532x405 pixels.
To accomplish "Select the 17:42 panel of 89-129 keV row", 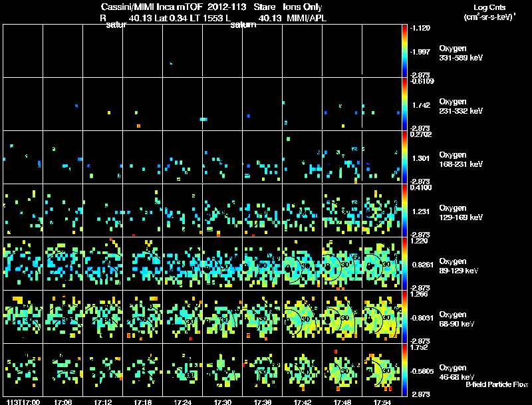I will pos(303,263).
